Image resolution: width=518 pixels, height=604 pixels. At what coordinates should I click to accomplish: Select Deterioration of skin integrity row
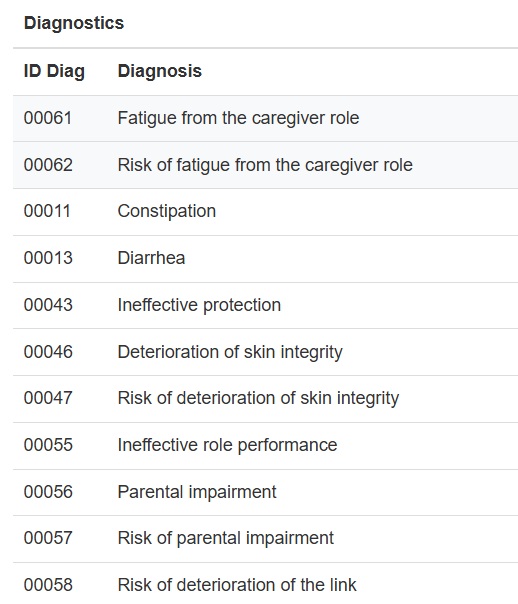(x=265, y=352)
